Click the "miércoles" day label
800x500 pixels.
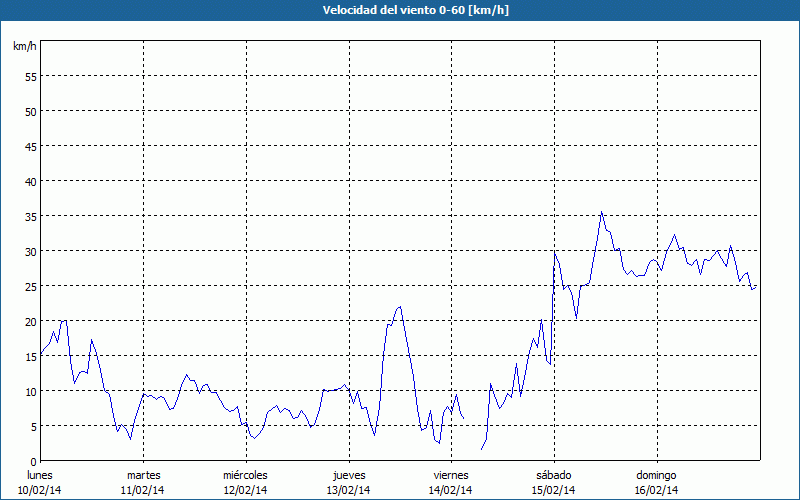245,475
